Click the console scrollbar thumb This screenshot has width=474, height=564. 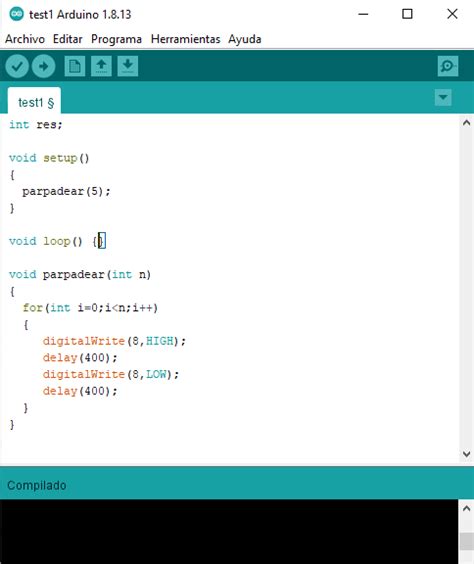[466, 541]
